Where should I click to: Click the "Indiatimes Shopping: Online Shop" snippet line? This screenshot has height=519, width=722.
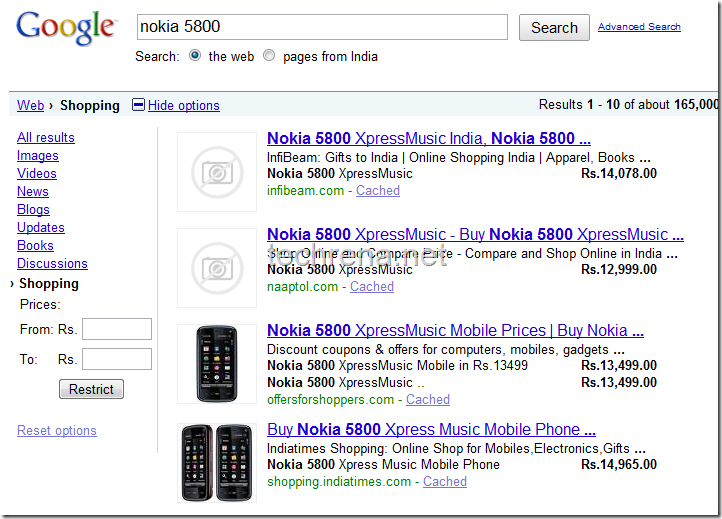pos(456,449)
